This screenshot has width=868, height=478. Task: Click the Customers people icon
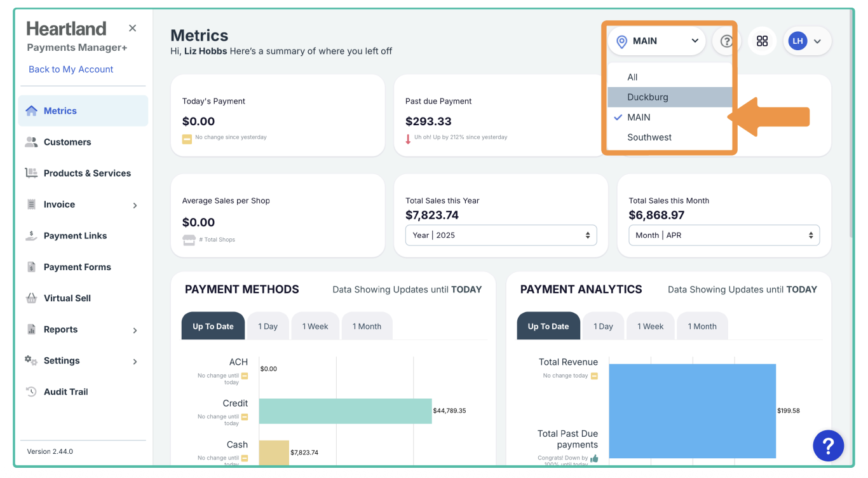(31, 142)
